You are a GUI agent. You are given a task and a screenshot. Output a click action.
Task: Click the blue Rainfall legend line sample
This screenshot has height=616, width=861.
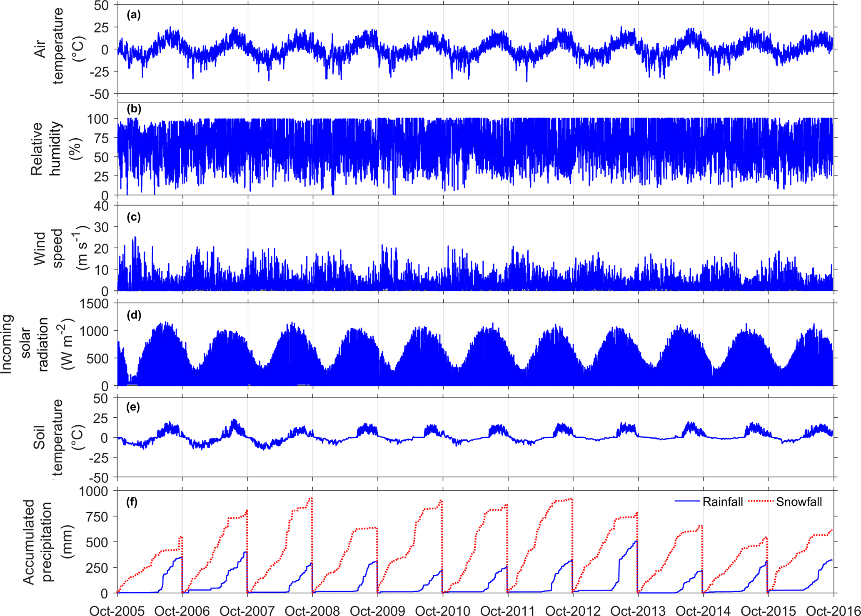point(687,502)
